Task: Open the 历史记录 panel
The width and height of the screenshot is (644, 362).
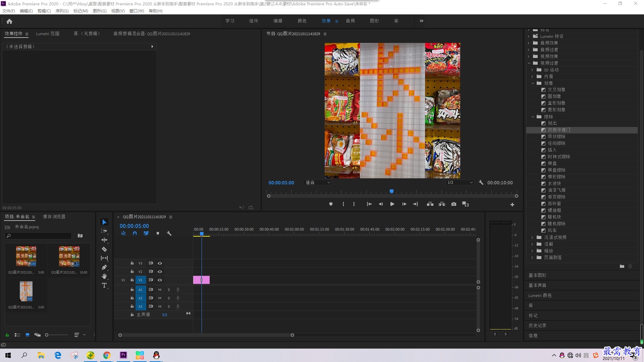Action: [x=537, y=325]
